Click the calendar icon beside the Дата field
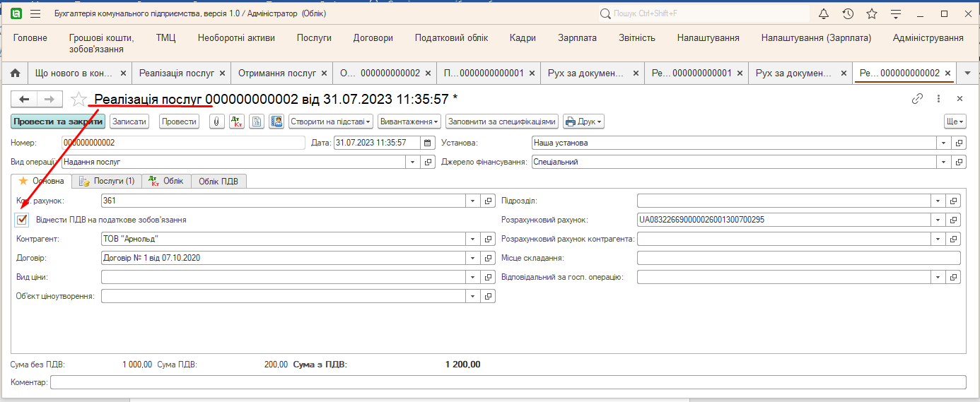 426,143
